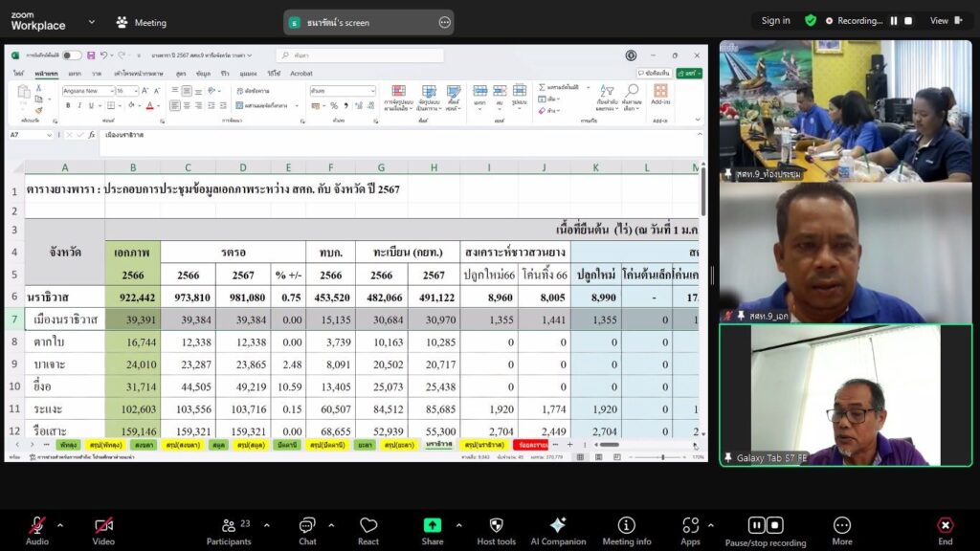Unmute the microphone with Audio button
The width and height of the screenshot is (980, 551).
[x=36, y=525]
